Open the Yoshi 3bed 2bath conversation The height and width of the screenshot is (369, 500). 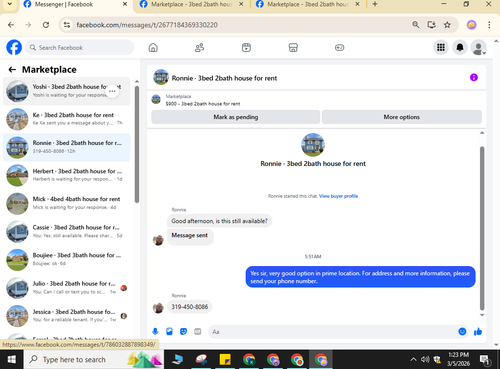[x=67, y=91]
